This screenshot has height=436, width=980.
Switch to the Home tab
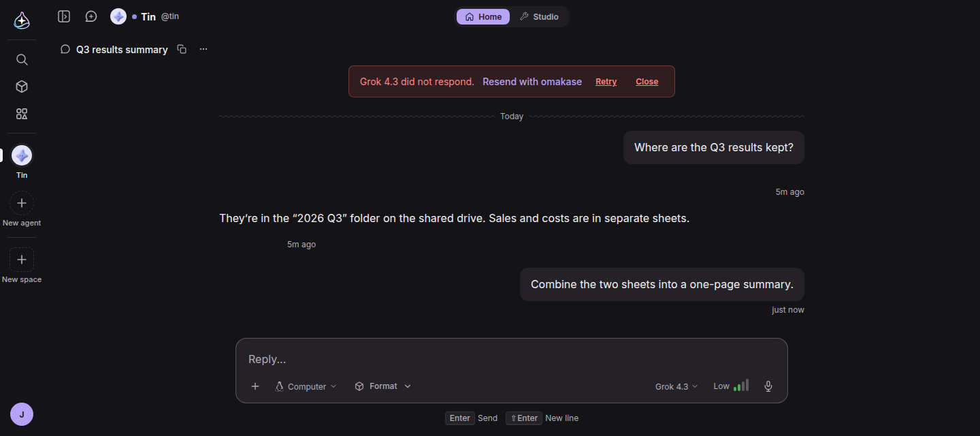483,16
